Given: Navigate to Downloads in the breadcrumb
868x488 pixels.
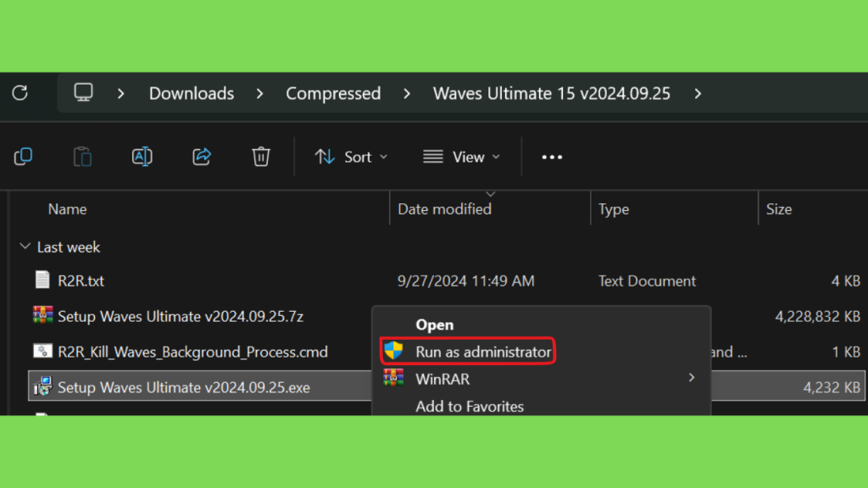Looking at the screenshot, I should click(x=192, y=93).
